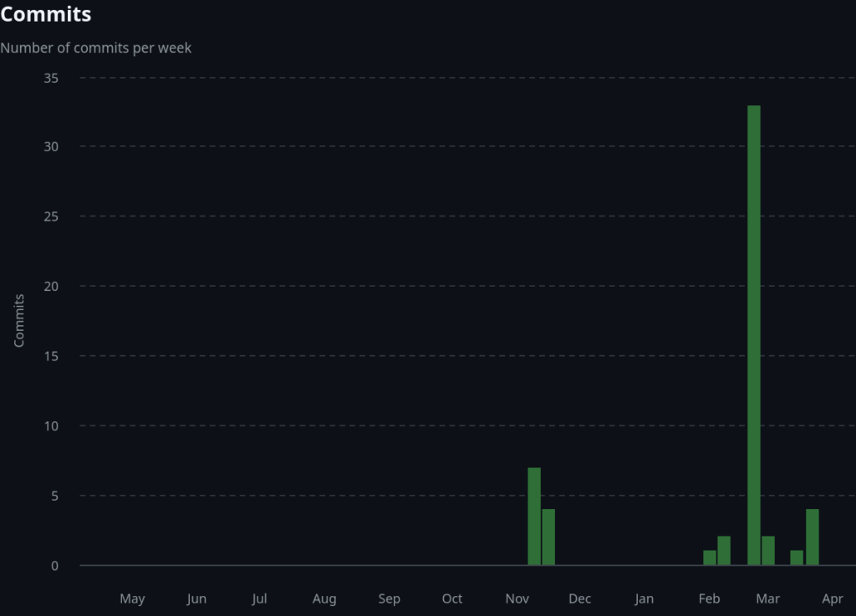The height and width of the screenshot is (616, 856).
Task: Select the 1-commit bar in early February
Action: point(710,557)
